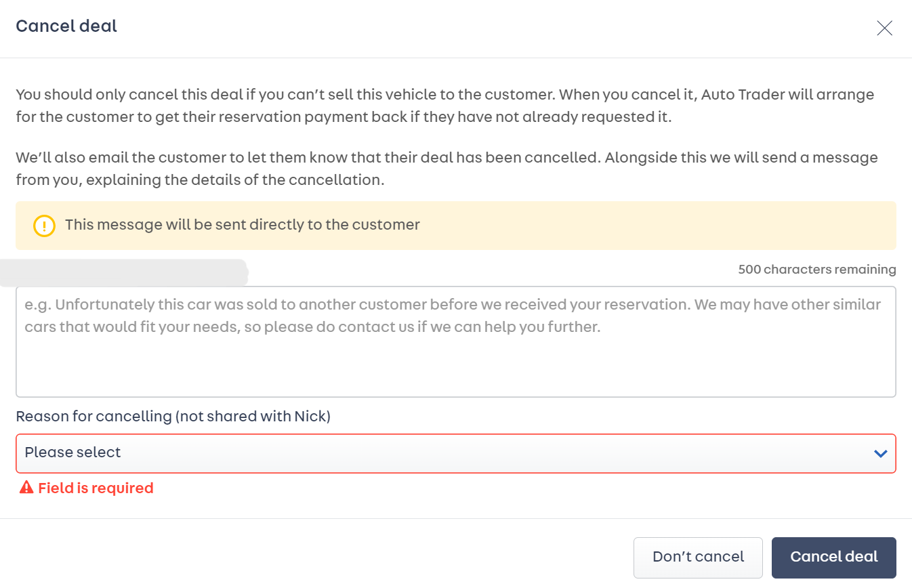
Task: Click the Reason for cancelling label
Action: click(172, 416)
